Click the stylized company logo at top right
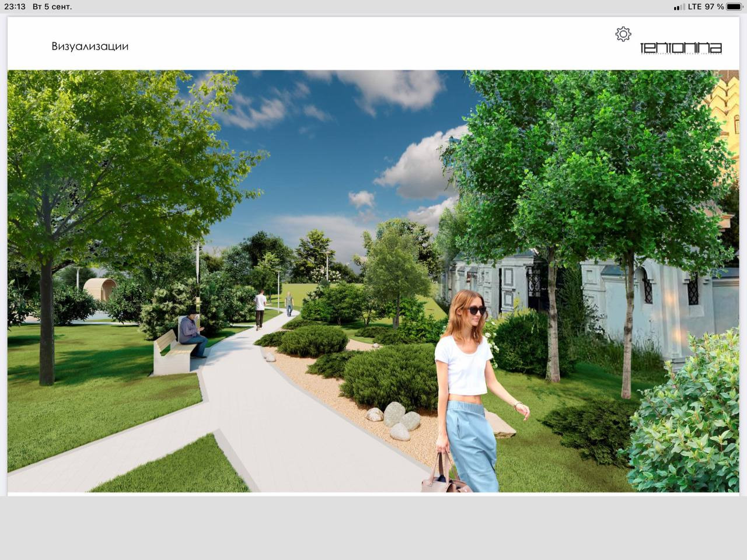Image resolution: width=747 pixels, height=560 pixels. tap(680, 48)
